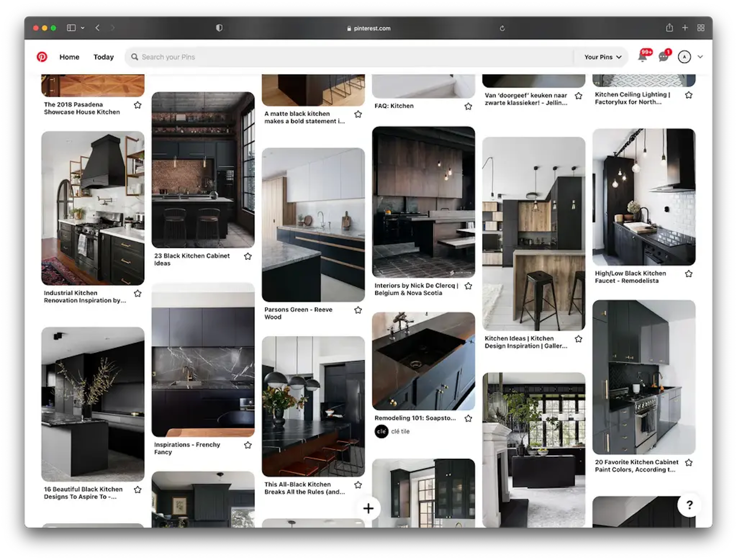Star the 2018 Pasadena Showcase House pin
Viewport: 737px width, 560px height.
138,105
